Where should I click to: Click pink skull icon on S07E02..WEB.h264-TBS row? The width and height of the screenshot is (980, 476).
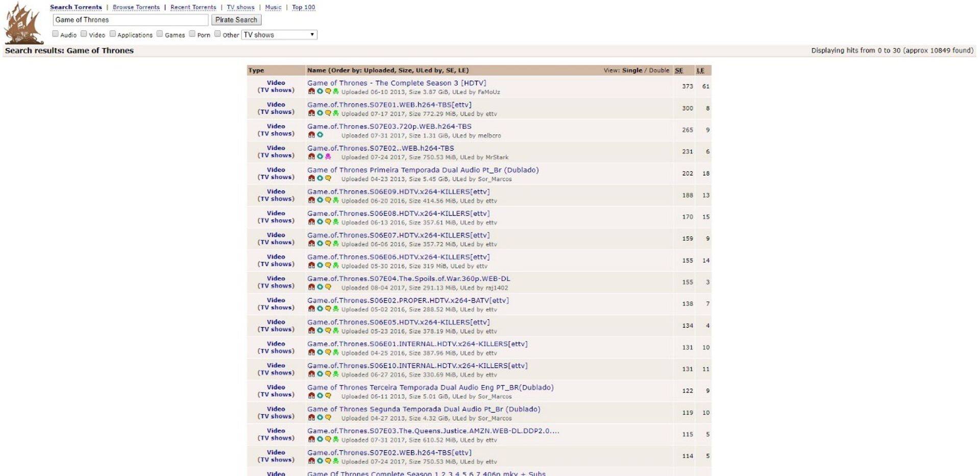[328, 157]
